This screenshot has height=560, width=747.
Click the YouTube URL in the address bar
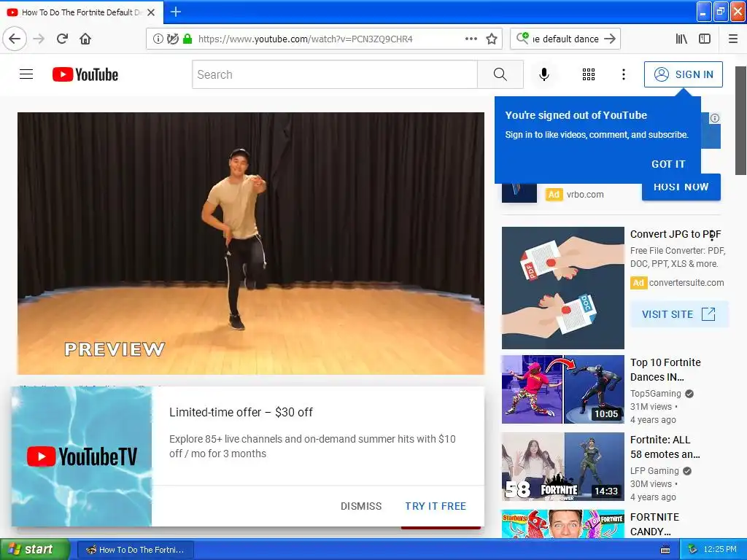coord(306,39)
